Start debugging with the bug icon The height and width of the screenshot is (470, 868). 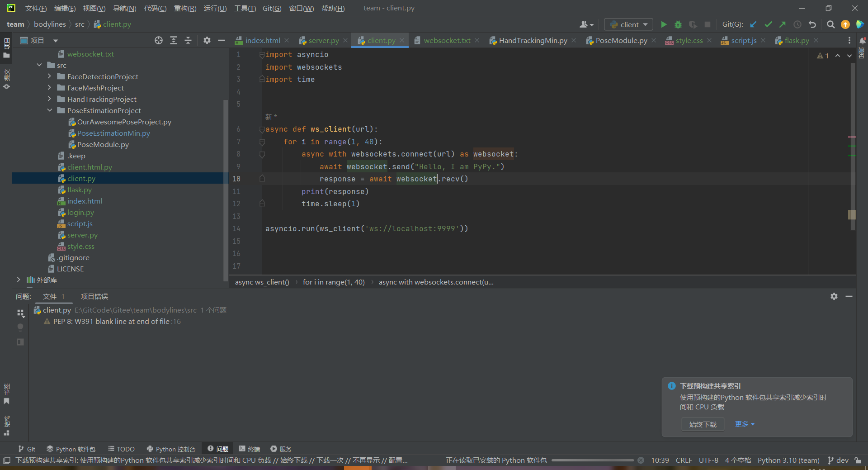click(678, 24)
